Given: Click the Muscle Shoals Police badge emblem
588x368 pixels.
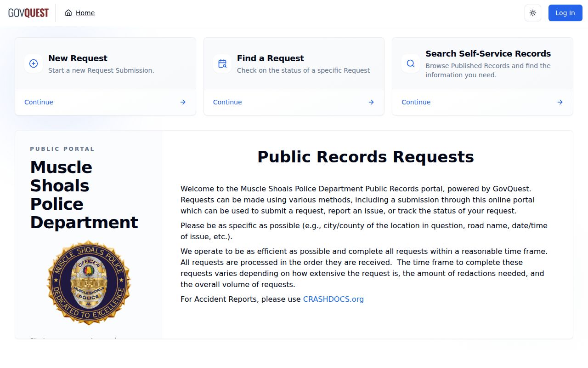Looking at the screenshot, I should click(89, 282).
